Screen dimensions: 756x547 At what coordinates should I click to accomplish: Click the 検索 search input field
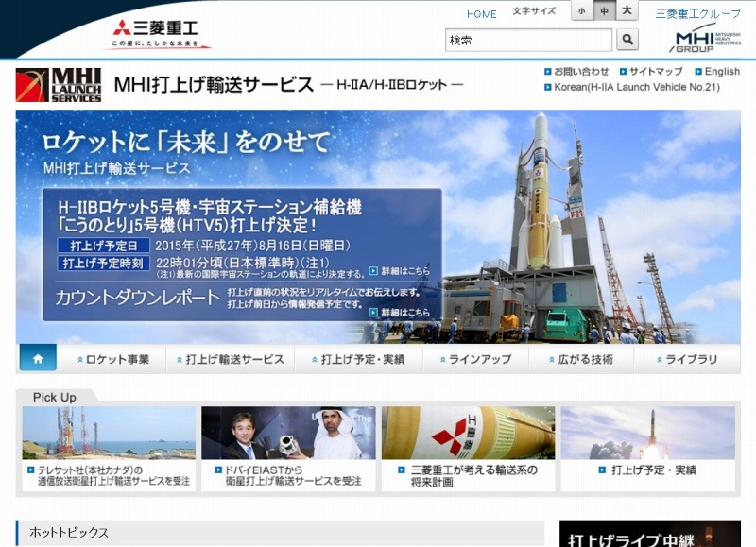[x=529, y=40]
